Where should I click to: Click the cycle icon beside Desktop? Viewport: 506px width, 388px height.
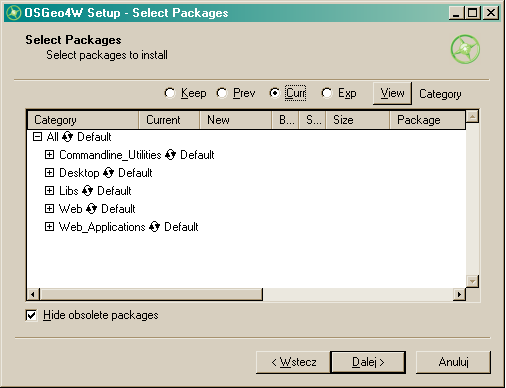(x=108, y=173)
